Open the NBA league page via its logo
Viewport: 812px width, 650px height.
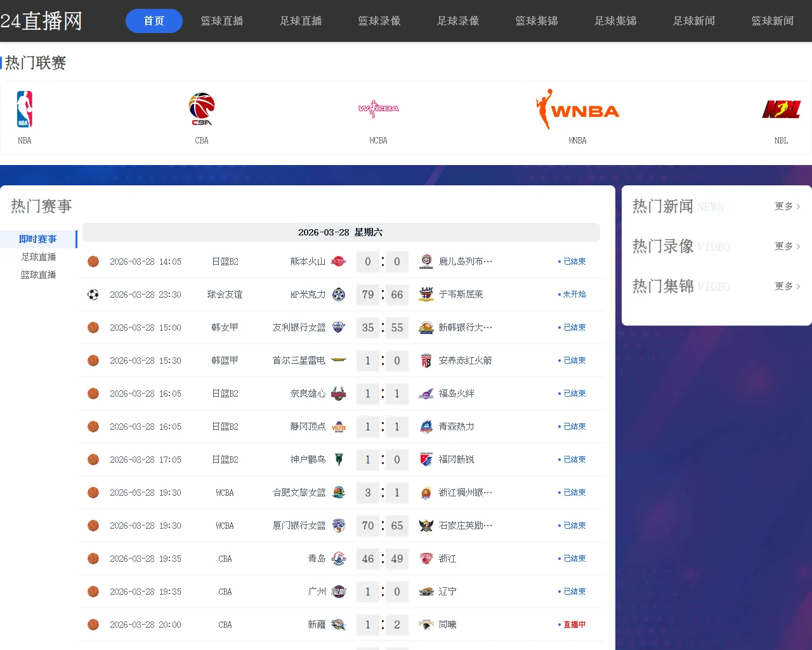tap(24, 109)
